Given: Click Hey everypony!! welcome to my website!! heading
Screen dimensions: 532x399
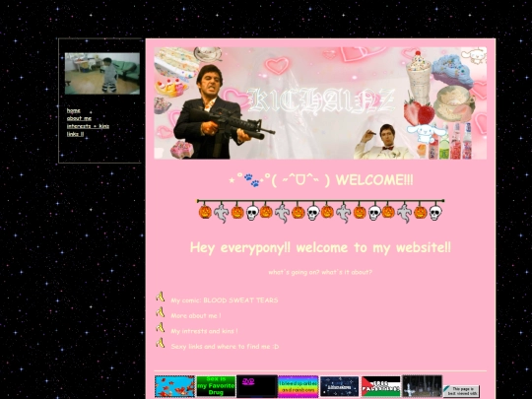Looking at the screenshot, I should pos(320,247).
